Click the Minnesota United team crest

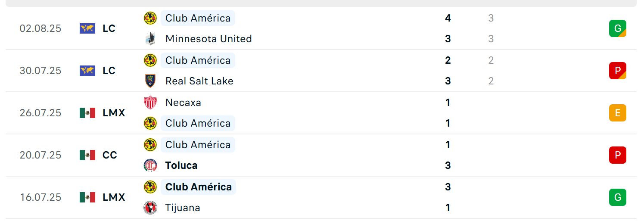150,39
